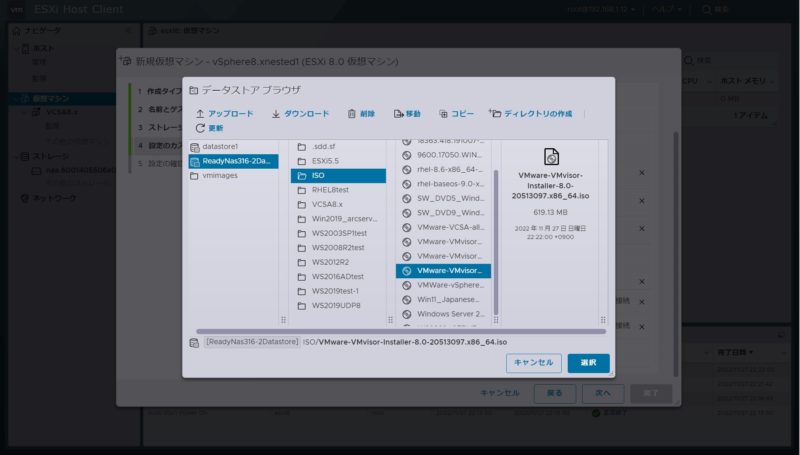Open the root user dropdown in header
Image resolution: width=800 pixels, height=455 pixels.
pyautogui.click(x=602, y=9)
